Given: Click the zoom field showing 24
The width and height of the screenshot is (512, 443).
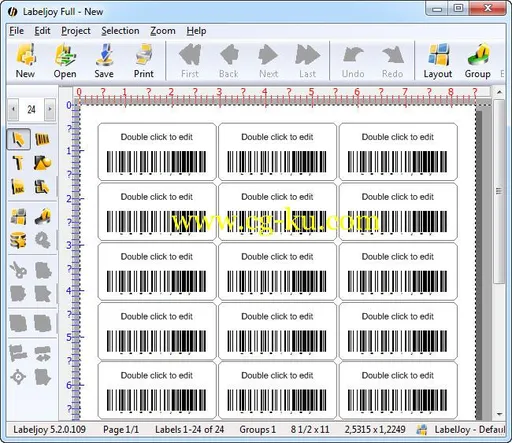Looking at the screenshot, I should click(x=32, y=109).
